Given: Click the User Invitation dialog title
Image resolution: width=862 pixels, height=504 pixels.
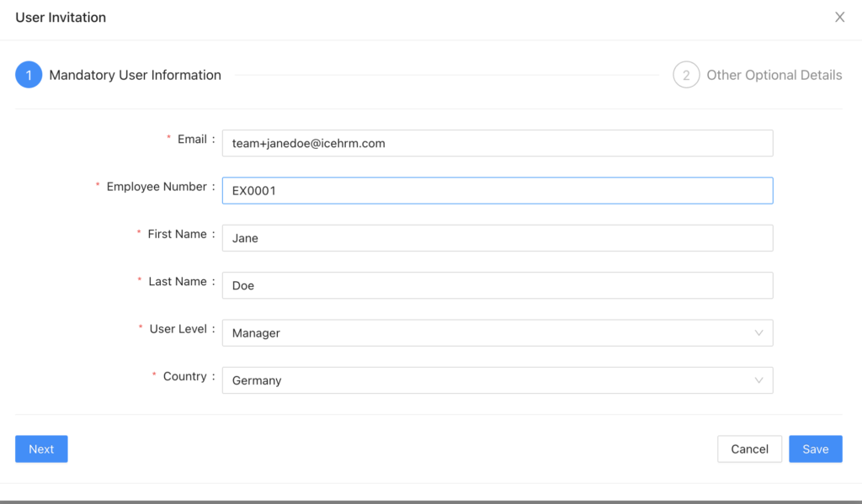Looking at the screenshot, I should [x=61, y=18].
